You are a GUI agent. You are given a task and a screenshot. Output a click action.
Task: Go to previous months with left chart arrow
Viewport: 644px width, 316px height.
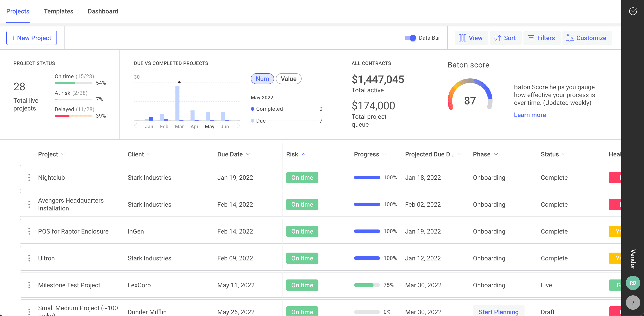click(136, 126)
